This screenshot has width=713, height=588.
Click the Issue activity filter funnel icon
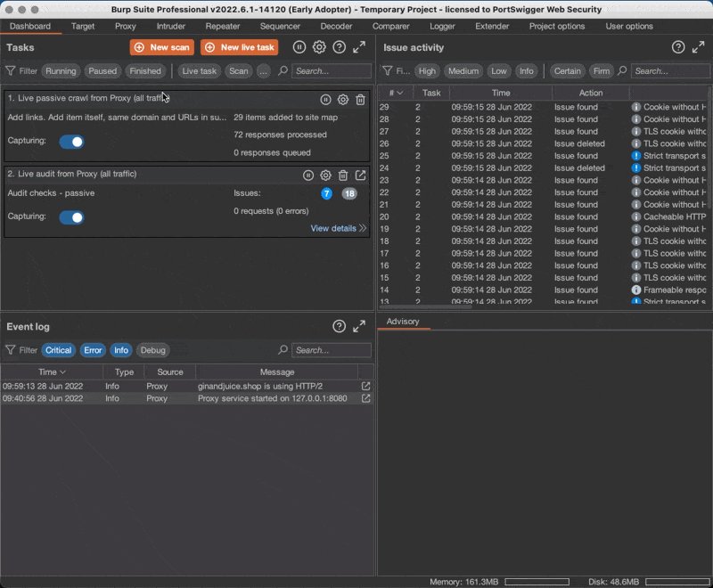tap(388, 71)
